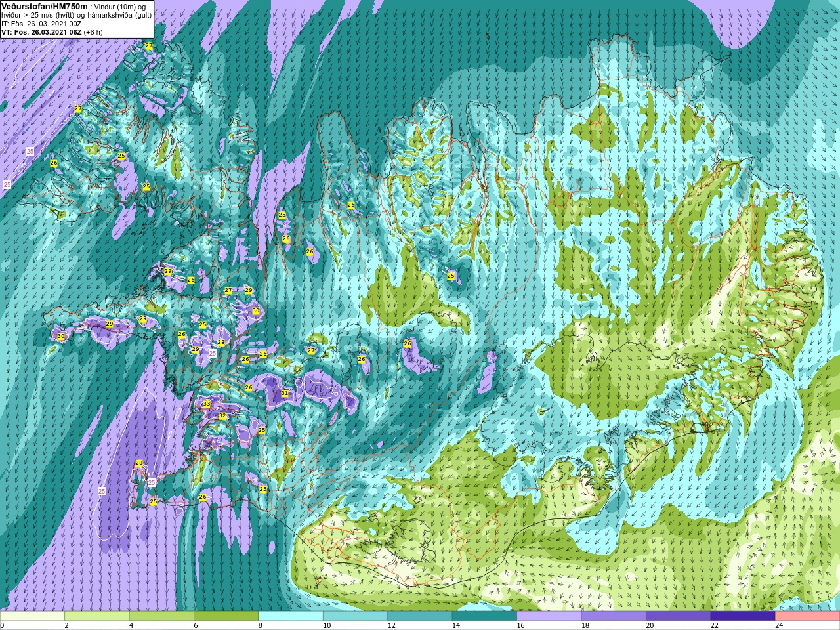Click the legend scale number 10
Image resolution: width=840 pixels, height=630 pixels.
(327, 626)
